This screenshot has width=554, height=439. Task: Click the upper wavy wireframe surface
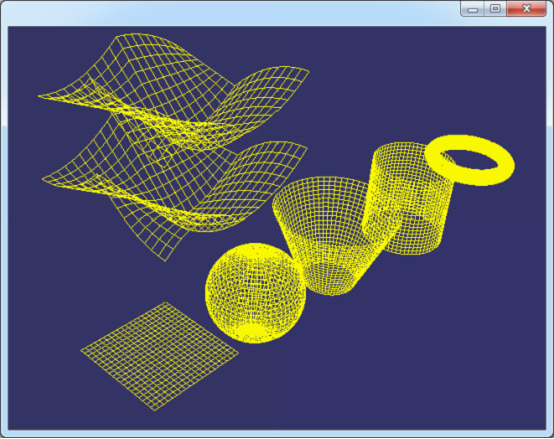pyautogui.click(x=173, y=92)
